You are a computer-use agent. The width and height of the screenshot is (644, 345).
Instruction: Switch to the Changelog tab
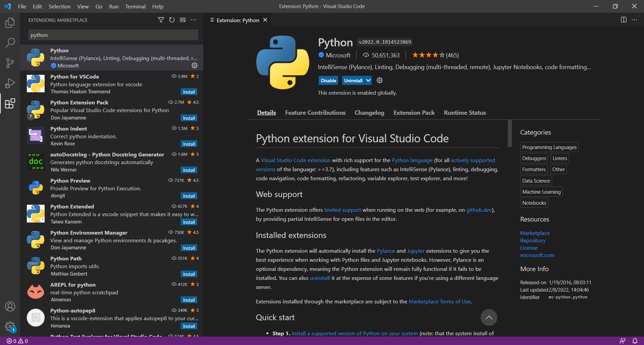pos(369,113)
